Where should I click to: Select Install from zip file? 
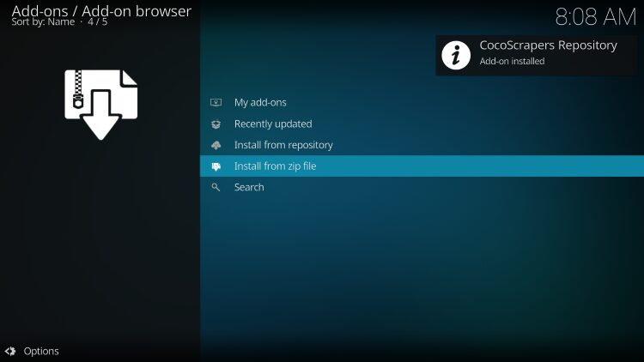click(422, 166)
